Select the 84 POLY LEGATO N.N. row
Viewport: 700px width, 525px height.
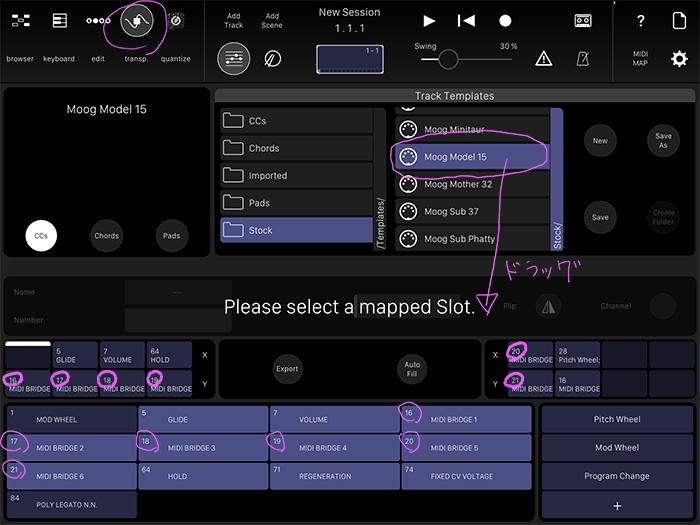71,504
